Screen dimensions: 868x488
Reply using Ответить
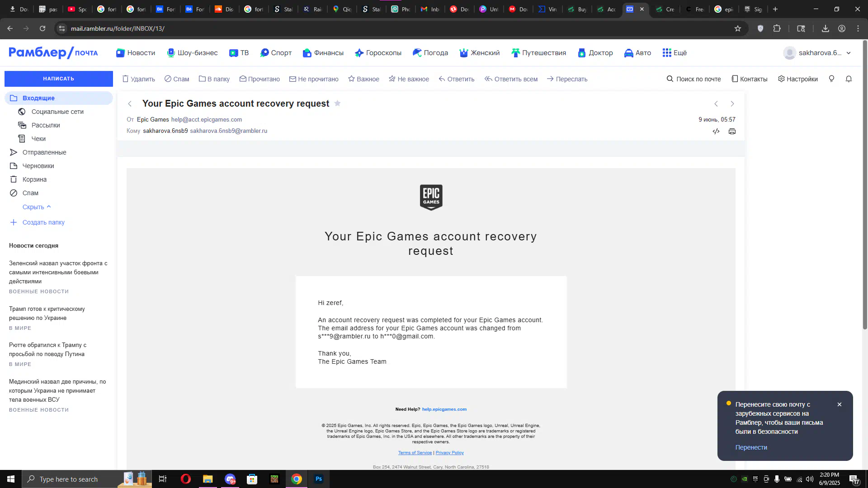pyautogui.click(x=456, y=79)
